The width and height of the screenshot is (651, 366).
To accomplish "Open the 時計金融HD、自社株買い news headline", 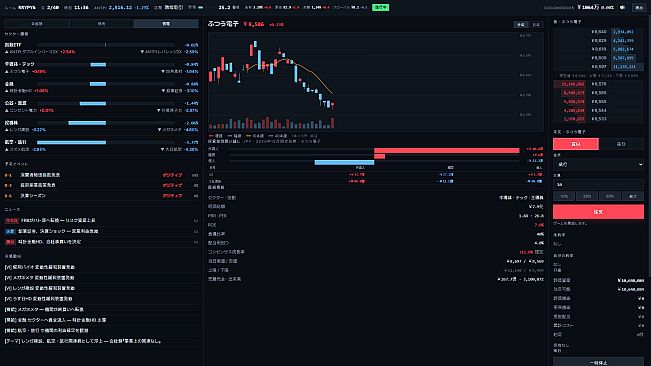I will pos(49,242).
